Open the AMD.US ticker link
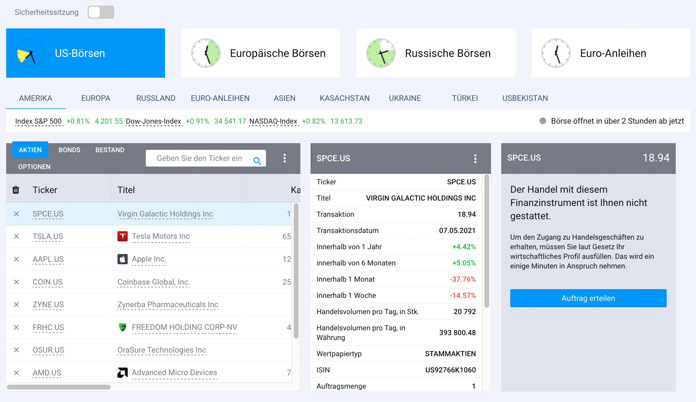The height and width of the screenshot is (402, 696). click(47, 373)
